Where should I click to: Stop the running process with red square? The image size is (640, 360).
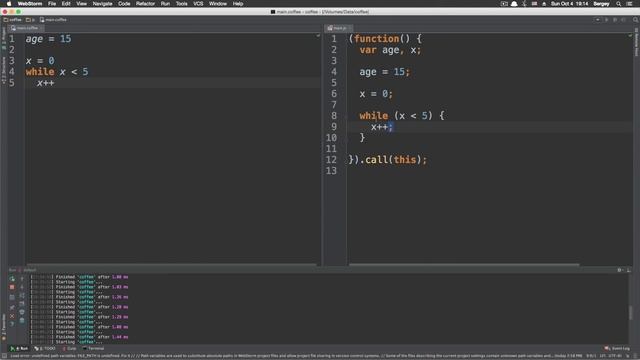pyautogui.click(x=12, y=287)
